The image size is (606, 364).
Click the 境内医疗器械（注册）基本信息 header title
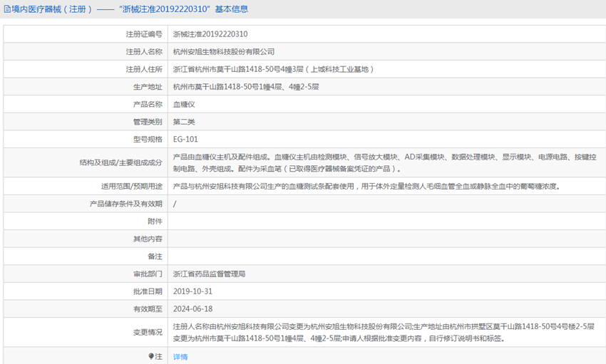coord(130,9)
